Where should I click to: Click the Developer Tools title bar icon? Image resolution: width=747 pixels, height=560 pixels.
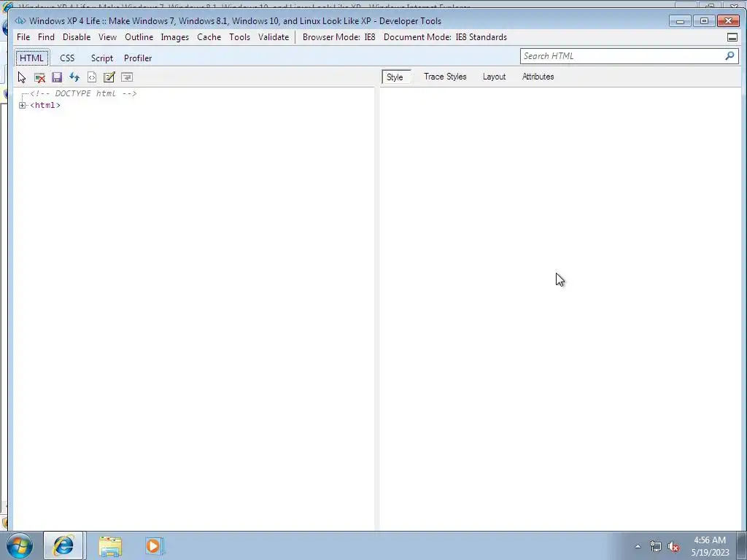click(x=20, y=20)
